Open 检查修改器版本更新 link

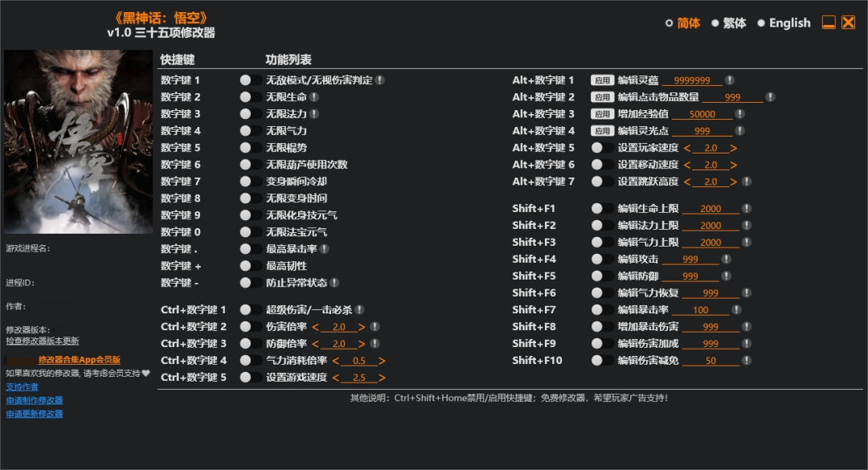pos(43,341)
